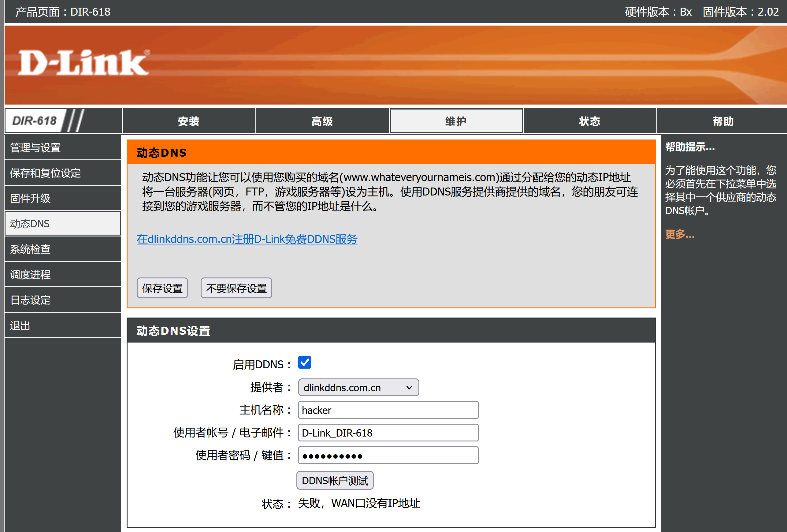Open the 帮助 tab

[723, 121]
